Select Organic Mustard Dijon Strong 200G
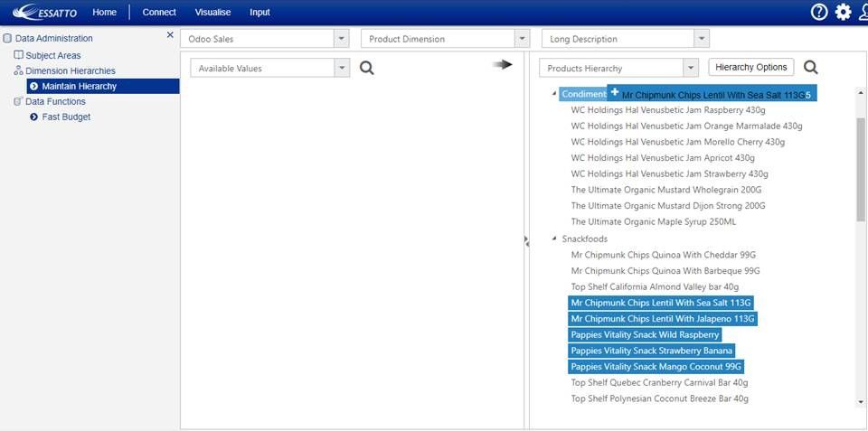868x431 pixels. [667, 206]
